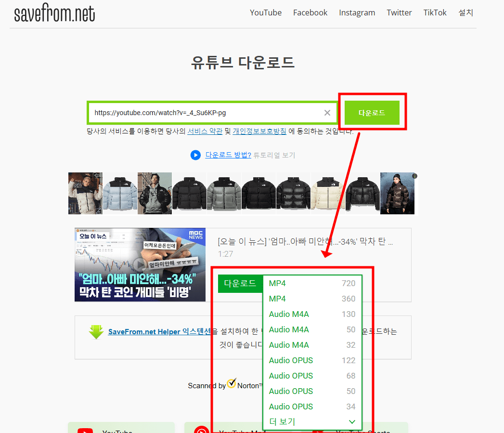Click the savefrom.net logo
Screen dimensions: 504x433
(x=54, y=13)
